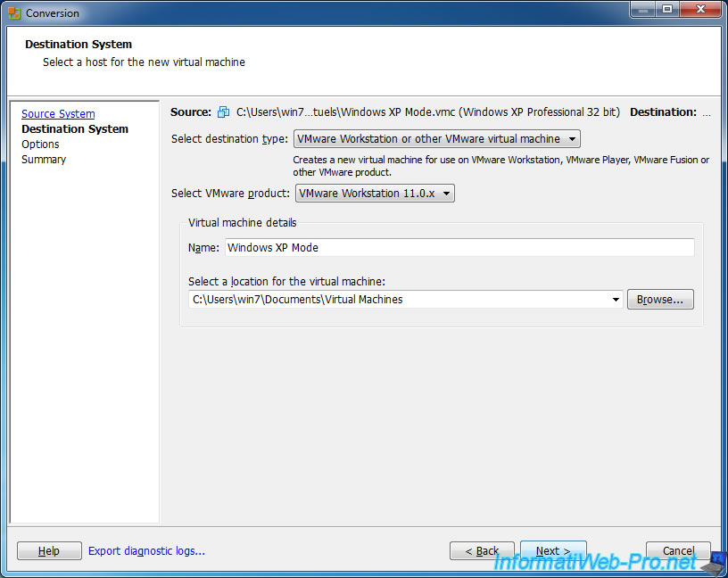Screen dimensions: 728x578
Task: Click the 'Creates a new virtual machine' description text
Action: 501,166
